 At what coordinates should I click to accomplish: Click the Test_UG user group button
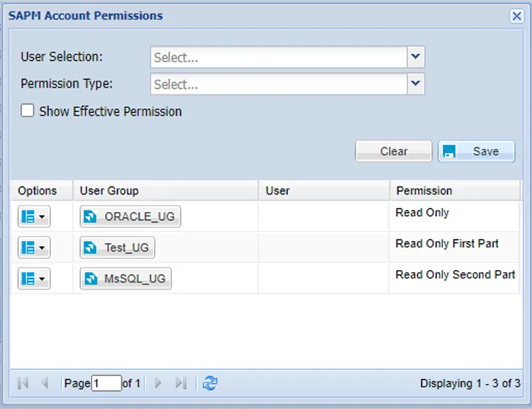(x=117, y=247)
